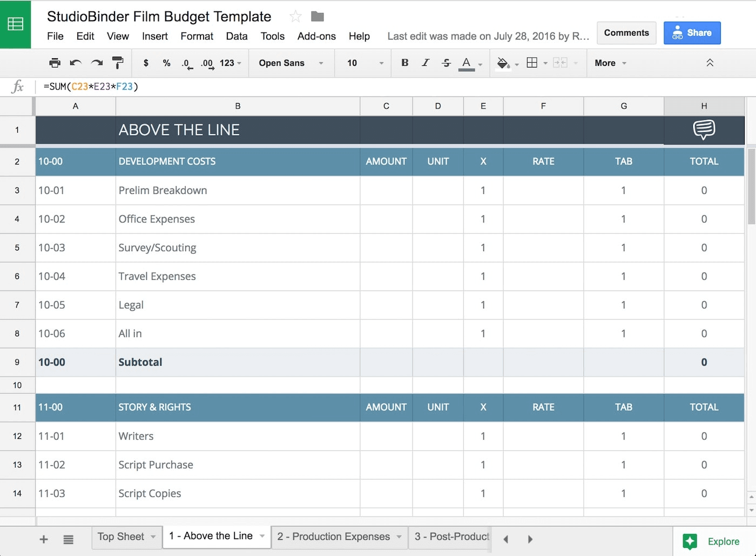Screen dimensions: 756x556
Task: Toggle bold formatting
Action: click(x=404, y=63)
